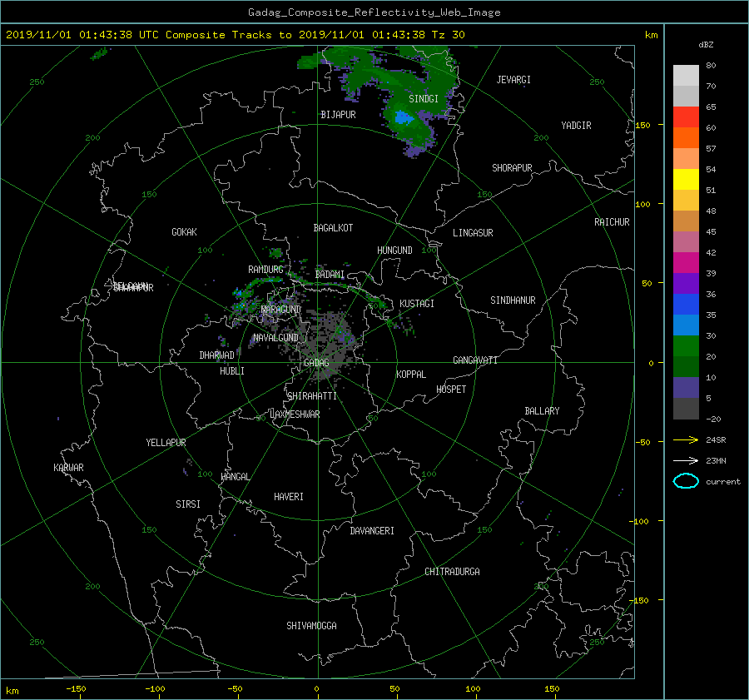The width and height of the screenshot is (749, 700).
Task: Click the SHIVAMOGGA label
Action: coord(311,626)
